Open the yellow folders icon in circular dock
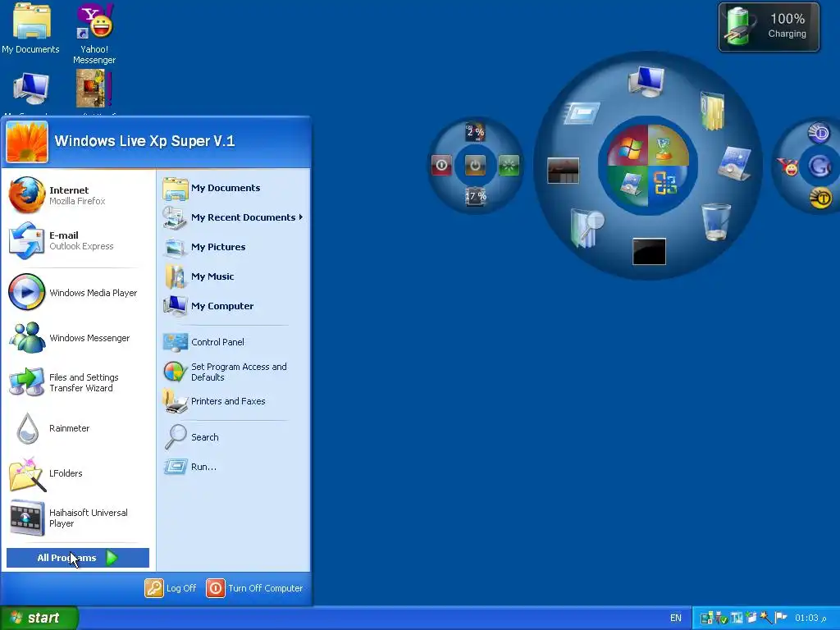 (x=713, y=111)
